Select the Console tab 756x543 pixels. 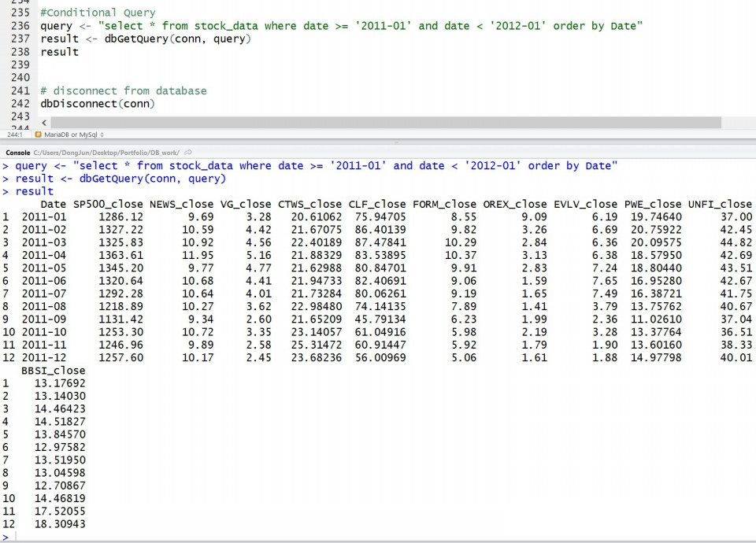point(18,153)
